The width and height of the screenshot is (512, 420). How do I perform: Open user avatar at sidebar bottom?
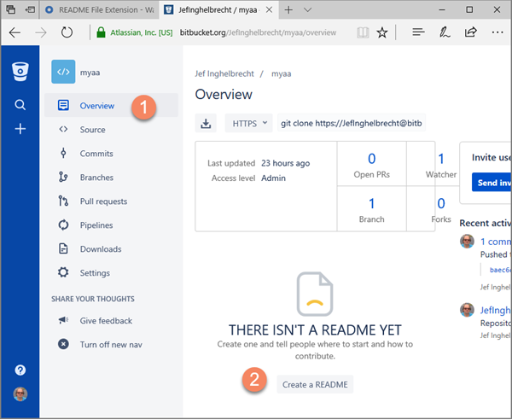[x=20, y=394]
